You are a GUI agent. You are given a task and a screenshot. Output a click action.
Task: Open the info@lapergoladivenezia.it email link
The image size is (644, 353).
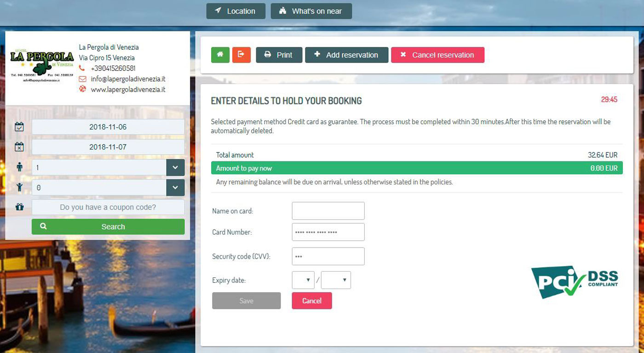(128, 79)
